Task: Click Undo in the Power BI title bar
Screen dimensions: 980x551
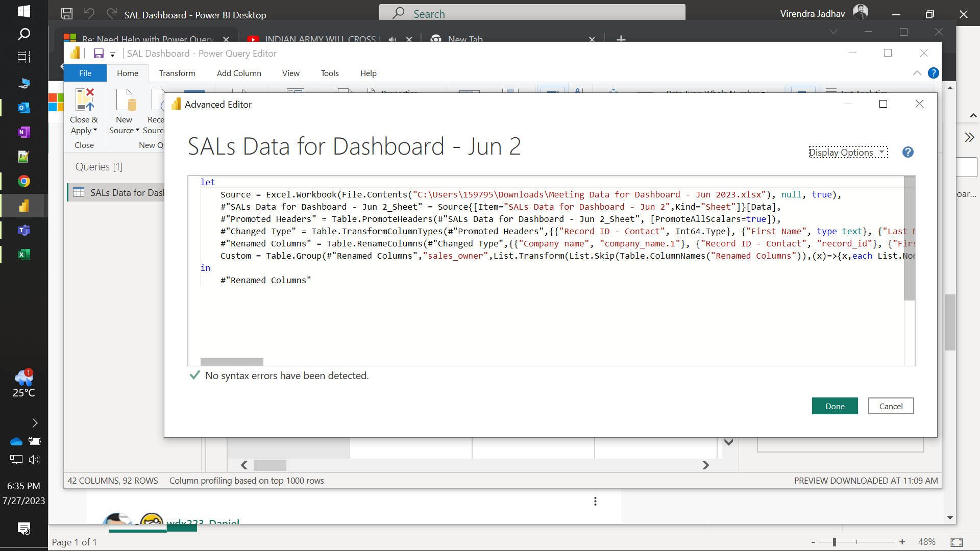Action: pyautogui.click(x=89, y=14)
